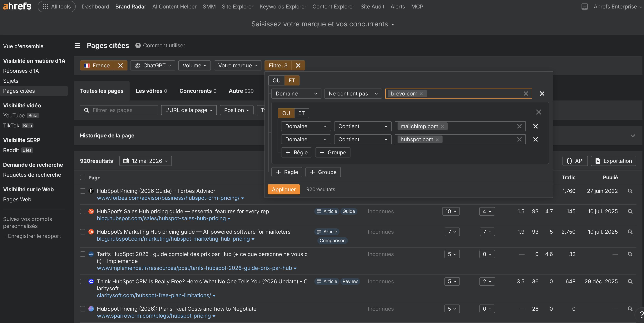This screenshot has height=323, width=644.
Task: Clear the brevo.com value field
Action: click(526, 93)
